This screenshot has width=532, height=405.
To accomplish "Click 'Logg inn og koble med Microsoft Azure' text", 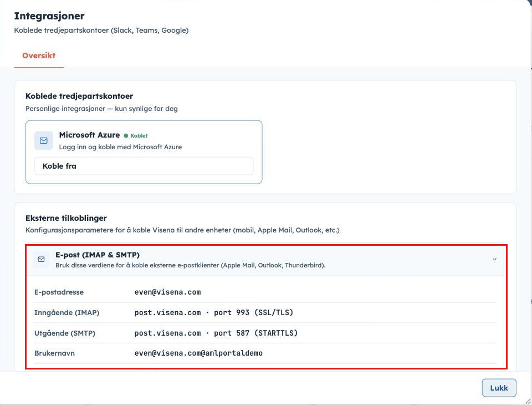I will (120, 147).
